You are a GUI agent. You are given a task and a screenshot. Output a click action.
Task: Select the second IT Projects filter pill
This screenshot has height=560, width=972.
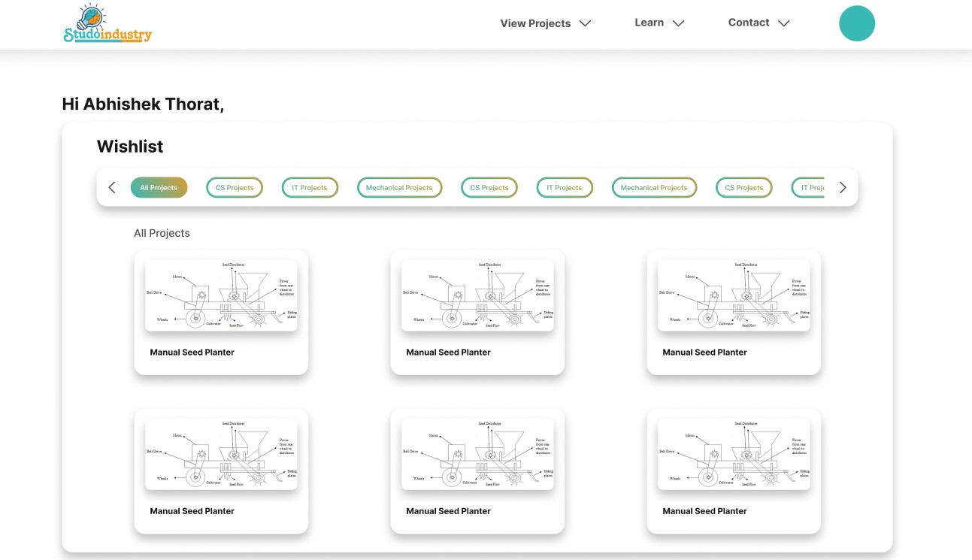click(565, 188)
